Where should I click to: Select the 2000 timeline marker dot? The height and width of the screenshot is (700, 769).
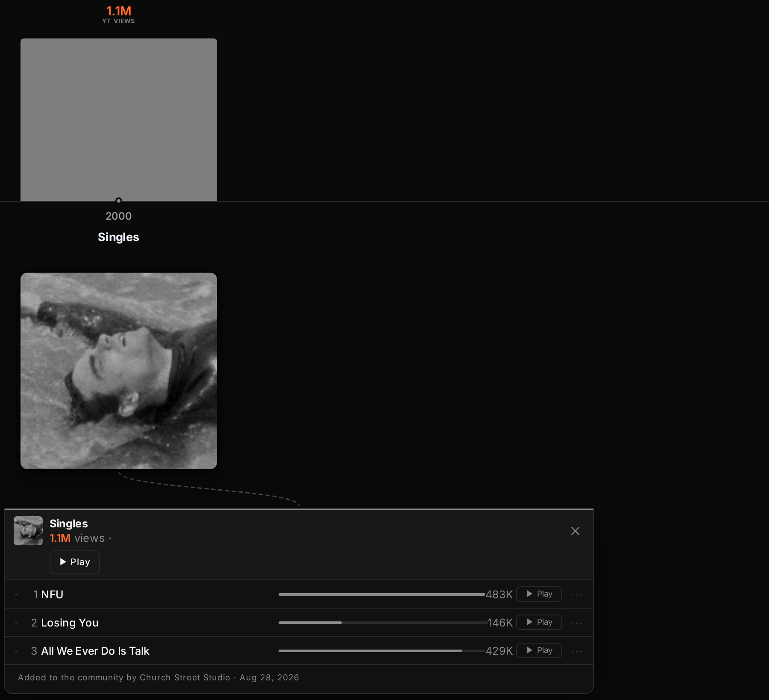pos(119,200)
